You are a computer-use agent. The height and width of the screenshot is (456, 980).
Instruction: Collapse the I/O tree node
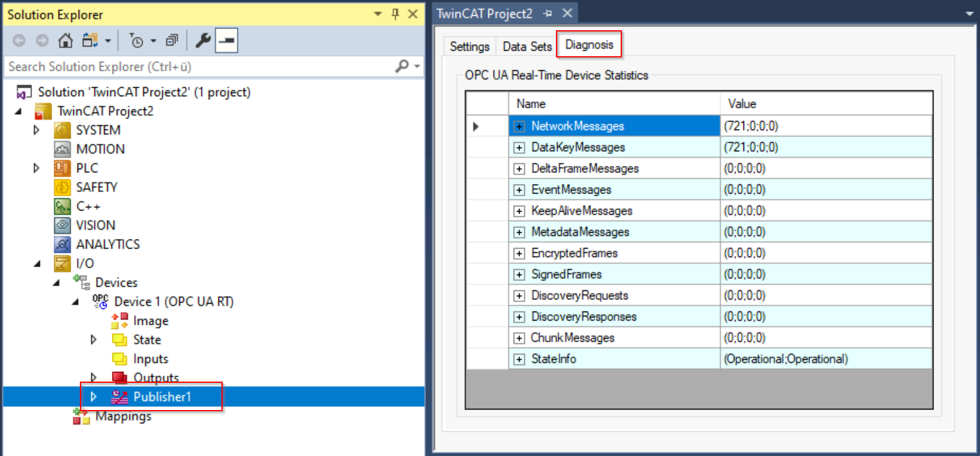(x=36, y=264)
